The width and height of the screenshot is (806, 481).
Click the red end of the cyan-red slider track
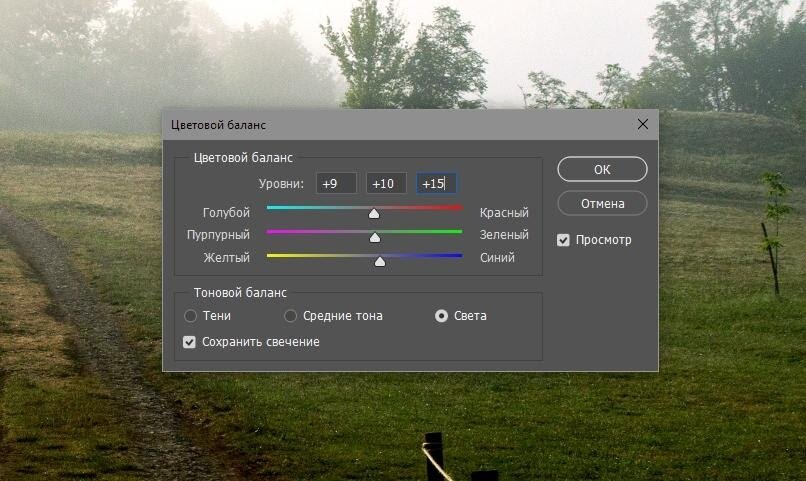pyautogui.click(x=457, y=208)
